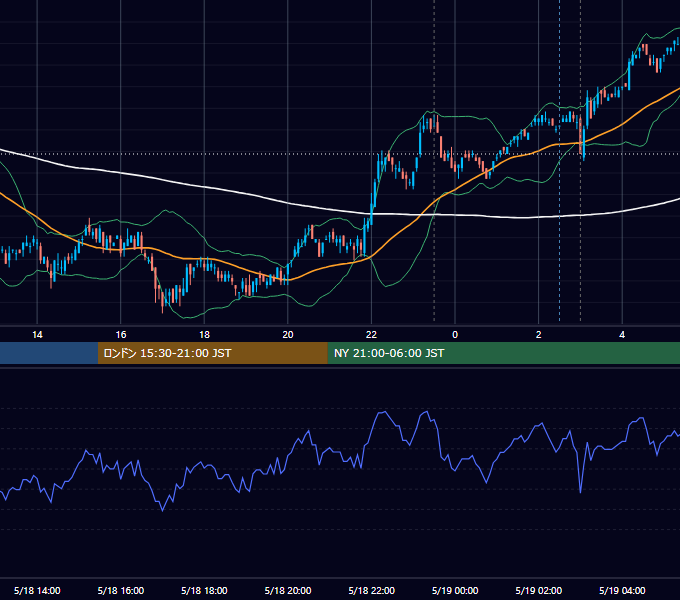This screenshot has width=680, height=600.
Task: Click the hour label 22 on price chart axis
Action: tap(371, 335)
